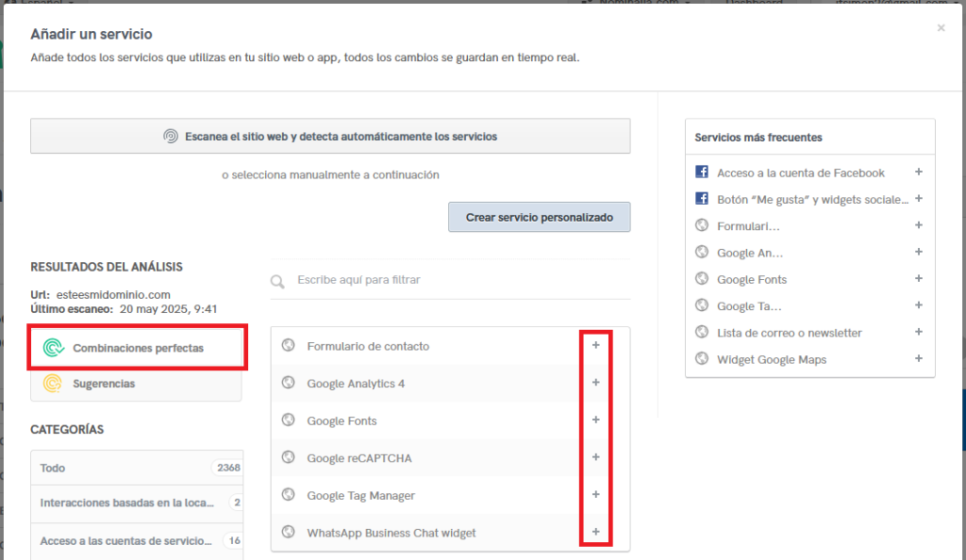
Task: Add Formulari… frequent service via plus
Action: (x=919, y=225)
